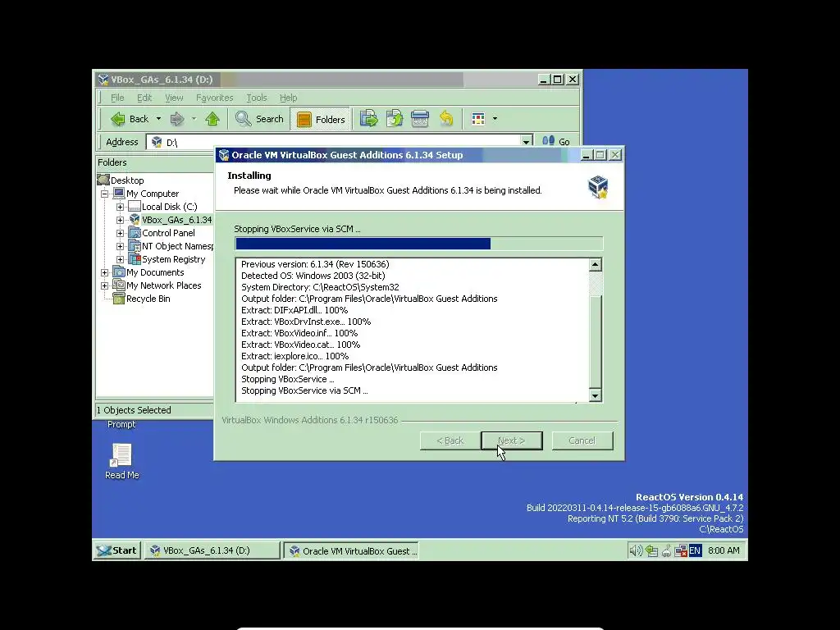The image size is (840, 630).
Task: Open the Forward history dropdown arrow
Action: pos(194,119)
